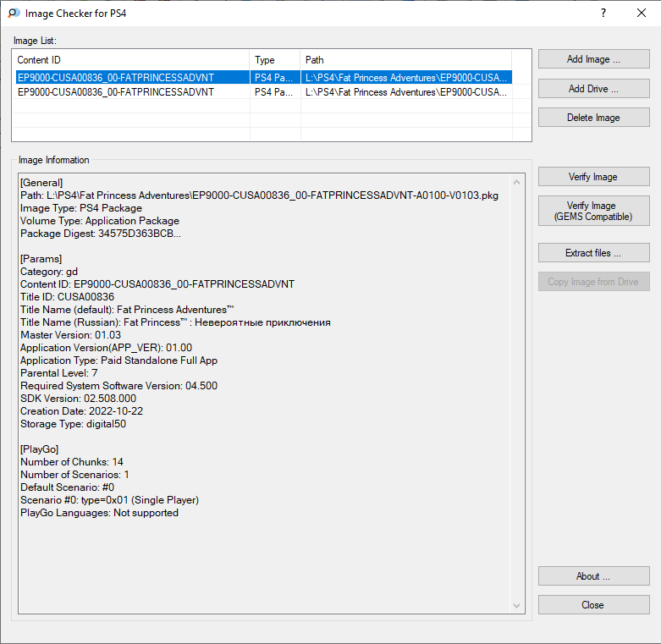This screenshot has width=661, height=644.
Task: Click the Scenario #0 Single Player line
Action: (110, 500)
